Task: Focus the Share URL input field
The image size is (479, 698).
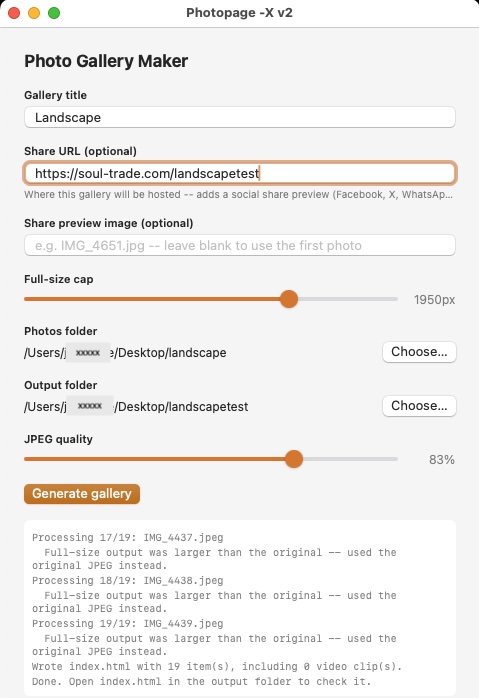Action: pos(240,173)
